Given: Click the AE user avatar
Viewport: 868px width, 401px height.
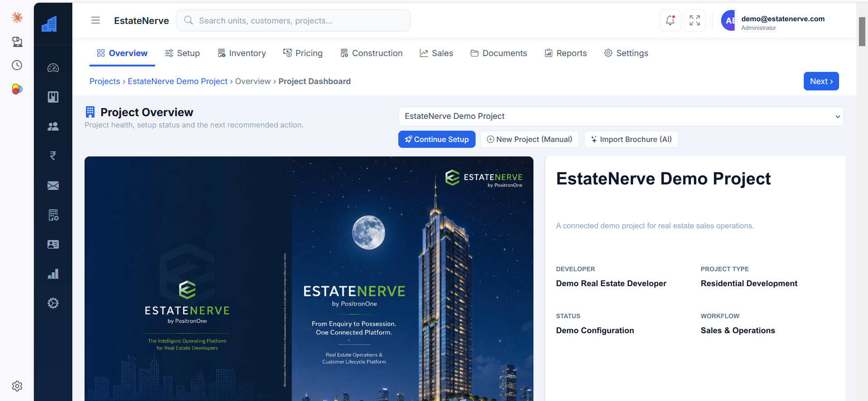Looking at the screenshot, I should (x=728, y=20).
